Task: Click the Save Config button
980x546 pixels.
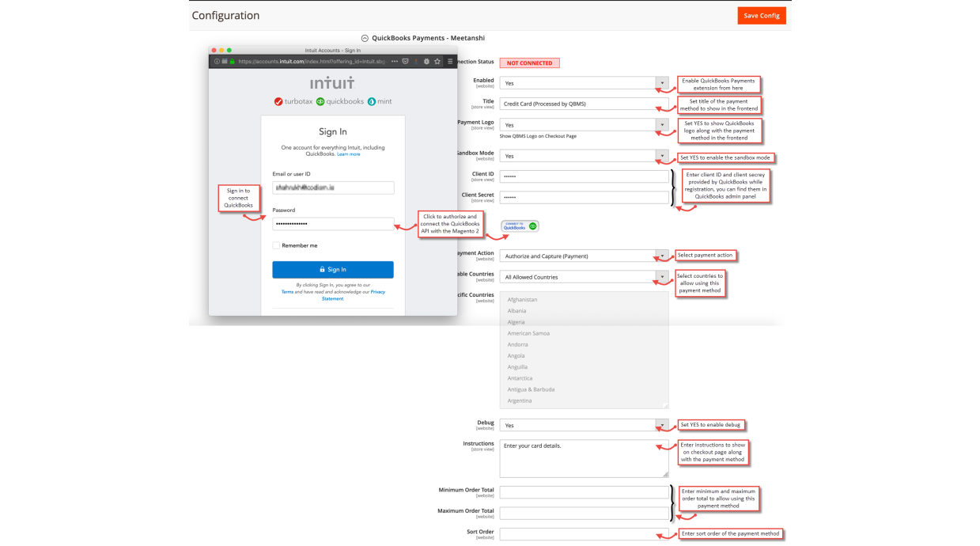Action: point(761,15)
